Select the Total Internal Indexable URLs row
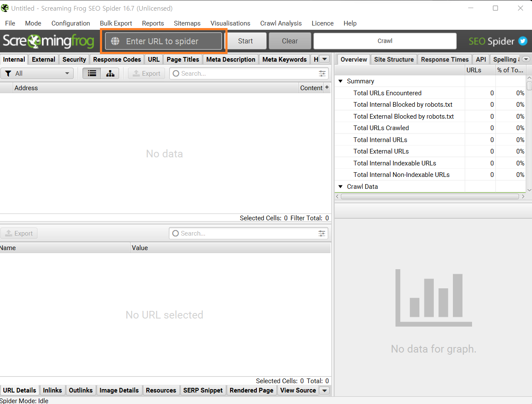Image resolution: width=532 pixels, height=404 pixels. pyautogui.click(x=430, y=163)
